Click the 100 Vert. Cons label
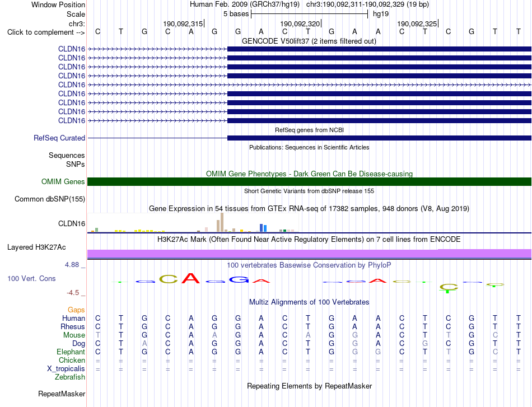The height and width of the screenshot is (407, 532). tap(31, 278)
